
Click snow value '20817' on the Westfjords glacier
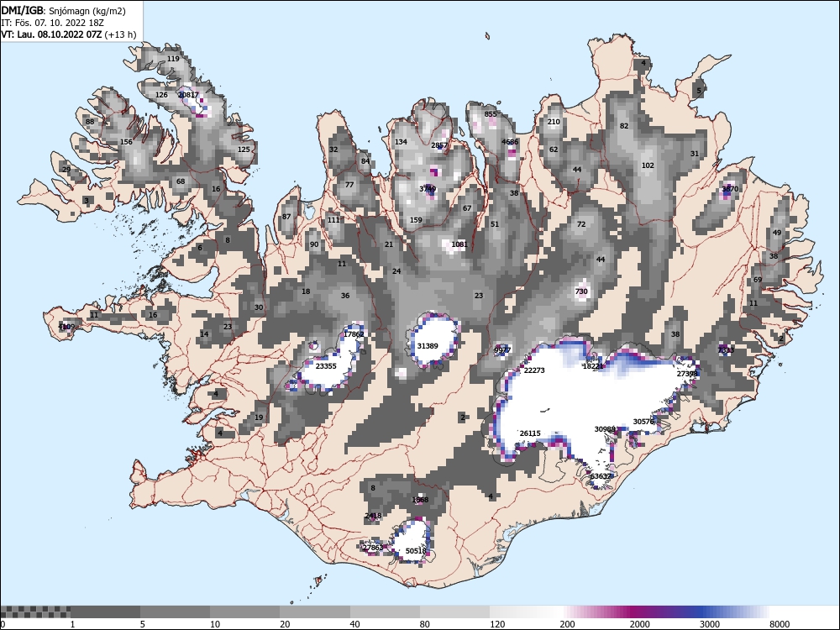(188, 95)
